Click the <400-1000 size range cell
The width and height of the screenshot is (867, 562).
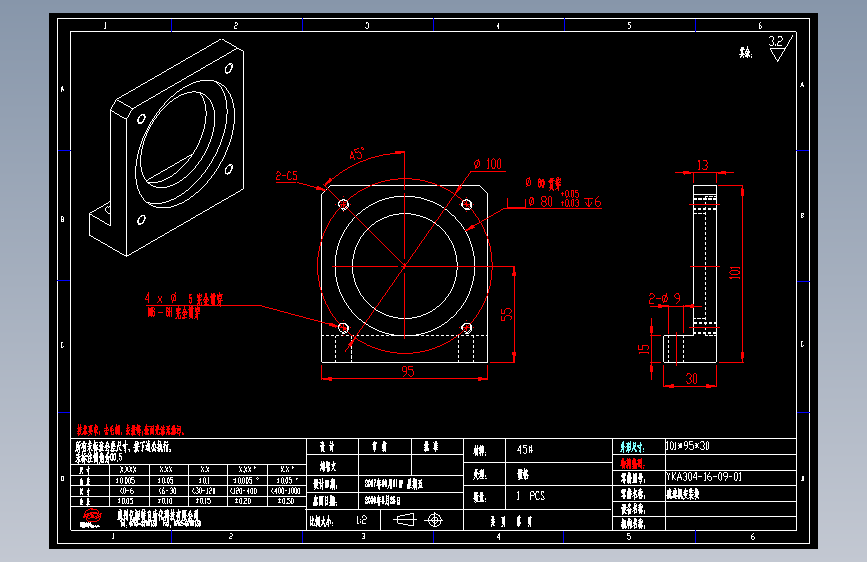[x=285, y=491]
